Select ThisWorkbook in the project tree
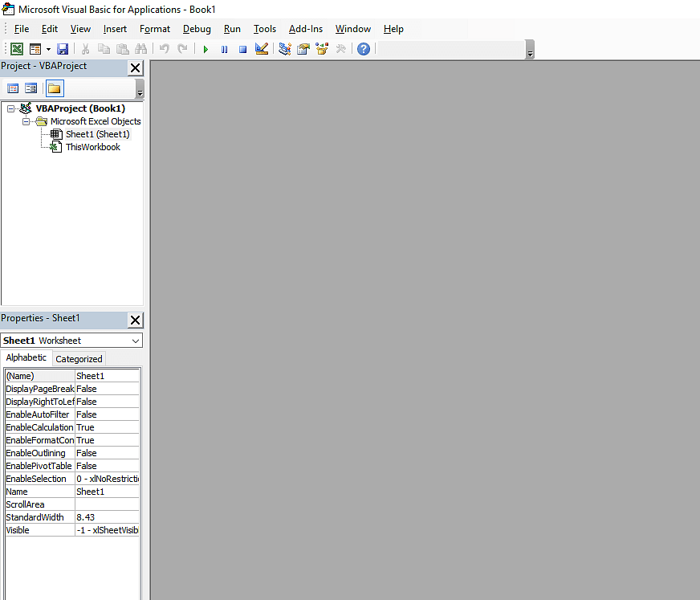 coord(93,147)
